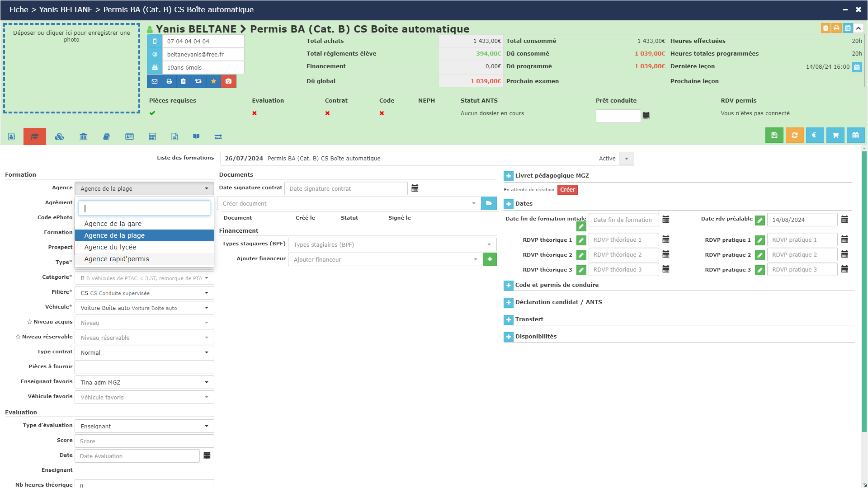
Task: Click the orange refresh button
Action: [795, 135]
